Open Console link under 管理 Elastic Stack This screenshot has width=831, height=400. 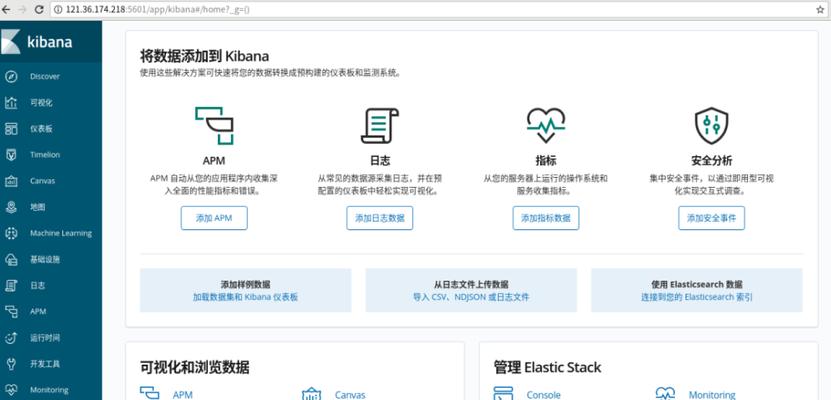point(543,395)
